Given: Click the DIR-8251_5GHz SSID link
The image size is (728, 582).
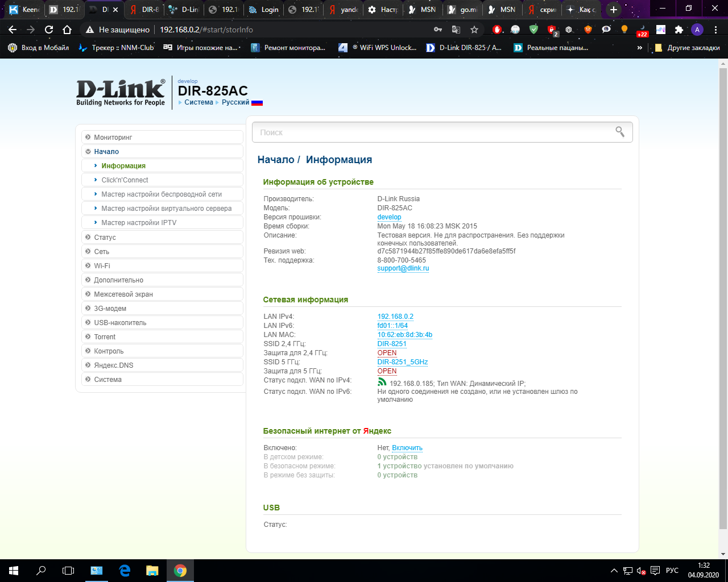Looking at the screenshot, I should 403,362.
